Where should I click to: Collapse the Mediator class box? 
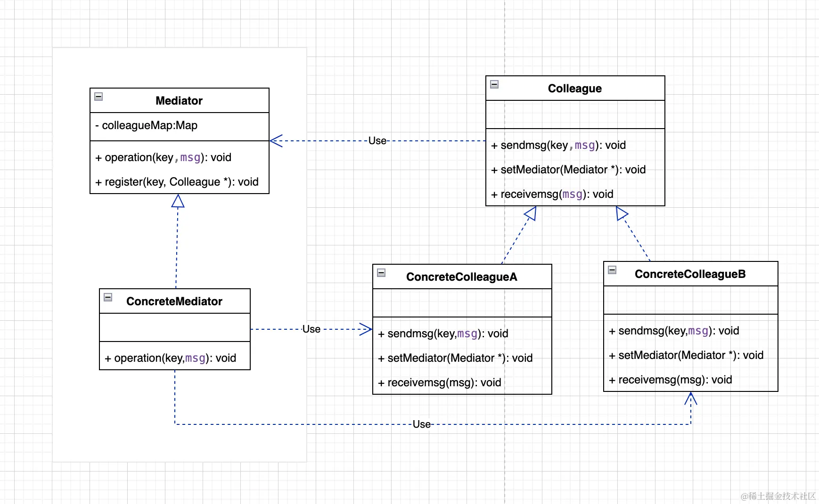click(98, 97)
